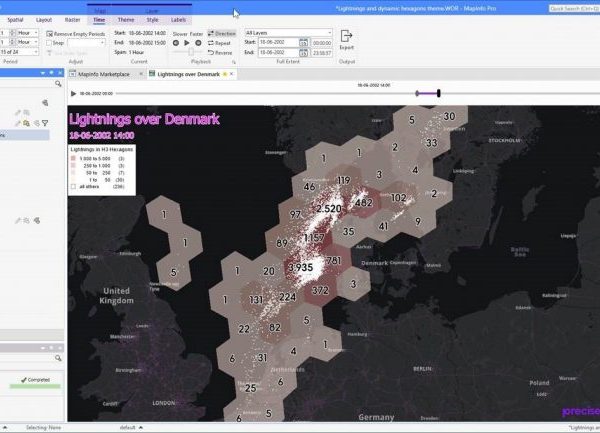Select the Lightnings over Denmark tab

[188, 74]
